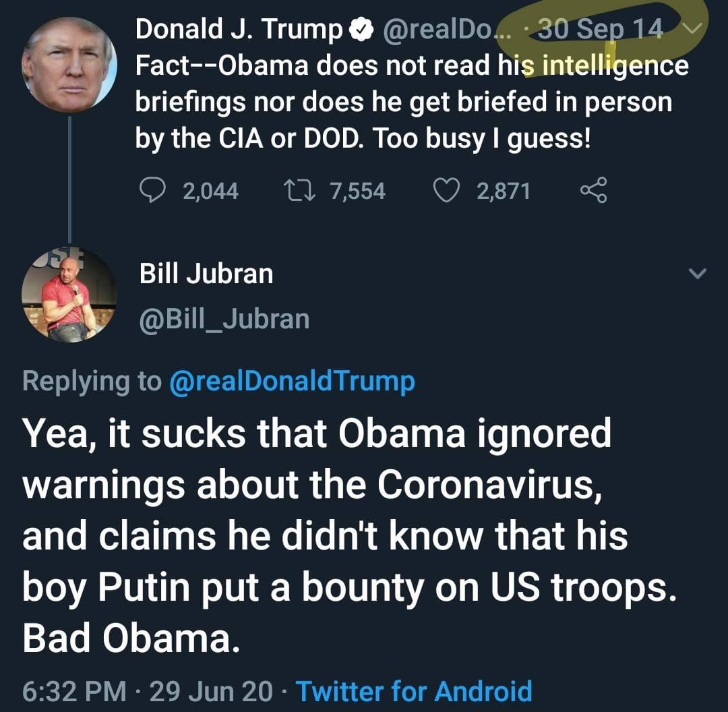728x712 pixels.
Task: Visit the @Bill_Jubran handle
Action: 224,319
